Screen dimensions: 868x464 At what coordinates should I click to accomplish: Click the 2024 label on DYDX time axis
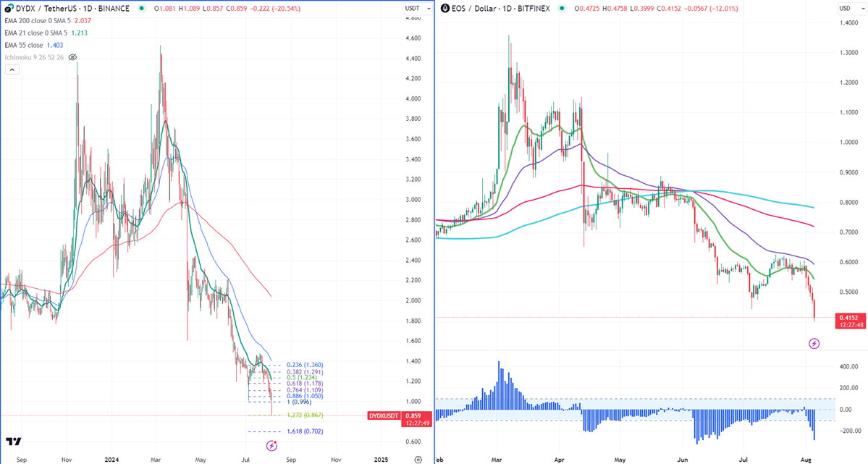point(111,460)
